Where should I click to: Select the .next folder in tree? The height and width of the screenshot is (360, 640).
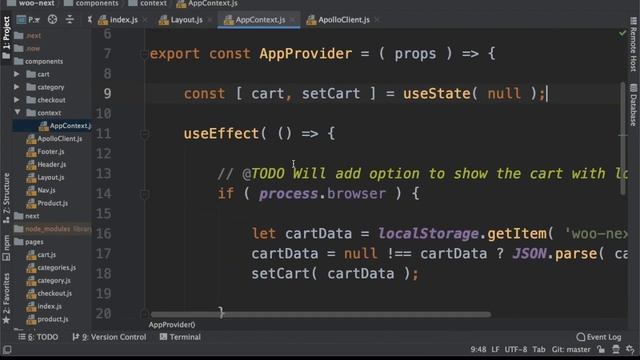(33, 36)
